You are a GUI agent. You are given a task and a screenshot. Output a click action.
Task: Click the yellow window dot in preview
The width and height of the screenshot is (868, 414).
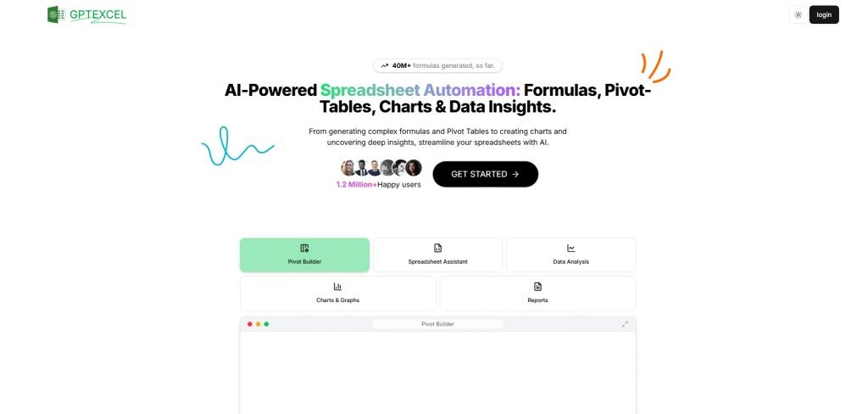point(258,324)
